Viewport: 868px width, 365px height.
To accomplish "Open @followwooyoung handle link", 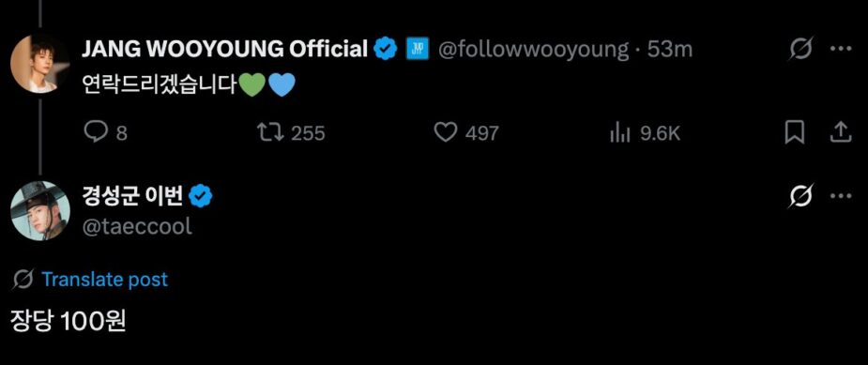I will pos(533,50).
